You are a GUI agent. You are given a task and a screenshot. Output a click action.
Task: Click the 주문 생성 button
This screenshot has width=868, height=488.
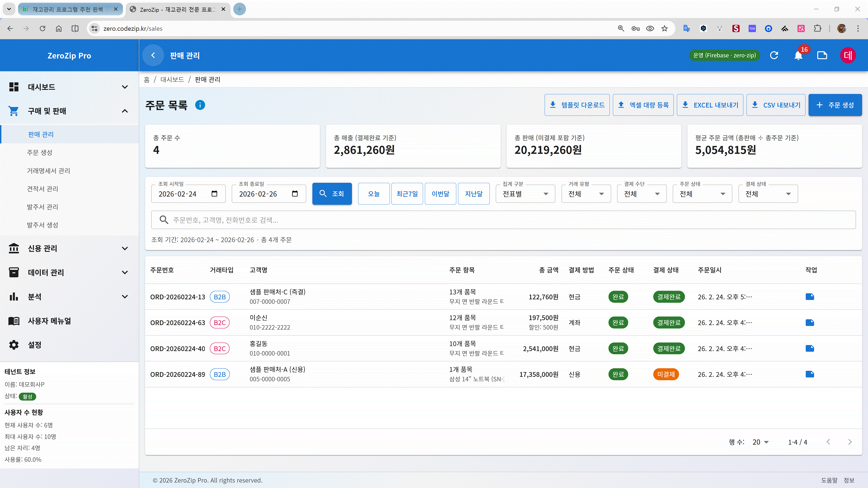point(835,105)
